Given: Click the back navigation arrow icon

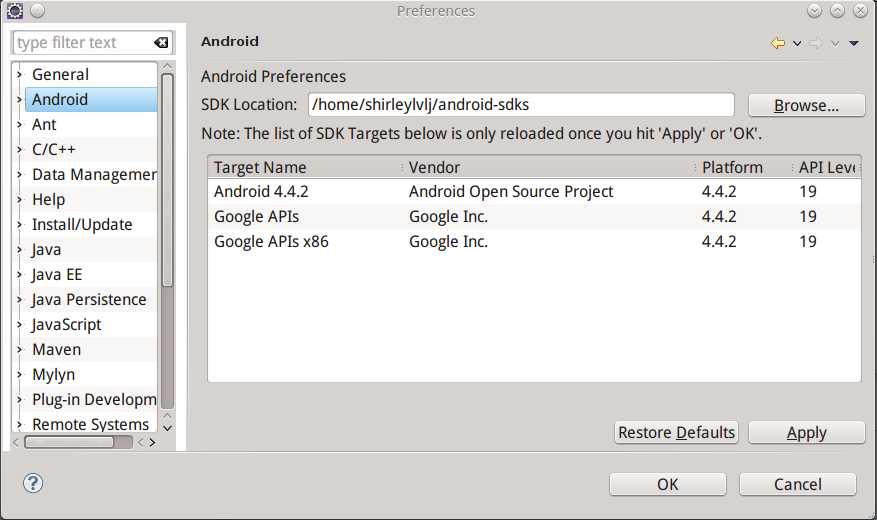Looking at the screenshot, I should [x=777, y=43].
